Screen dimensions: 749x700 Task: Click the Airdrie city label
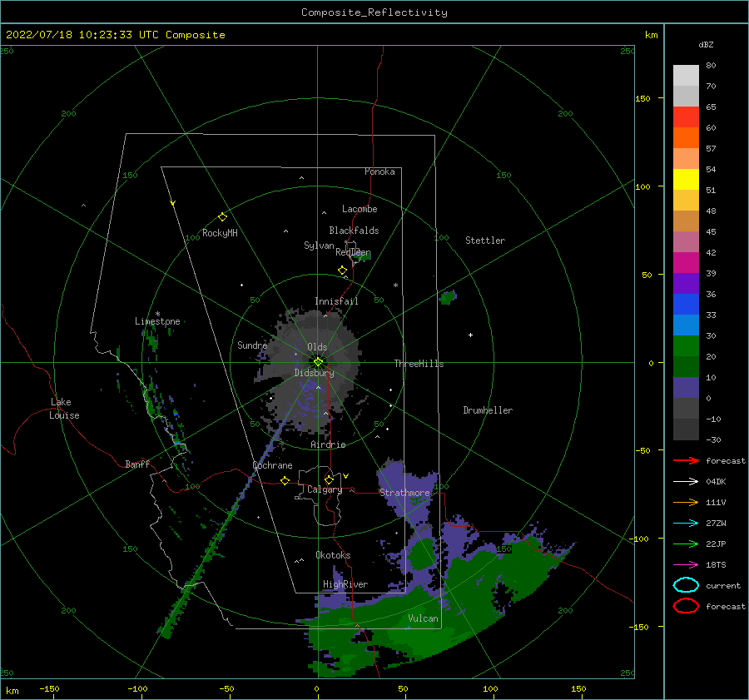[x=328, y=444]
